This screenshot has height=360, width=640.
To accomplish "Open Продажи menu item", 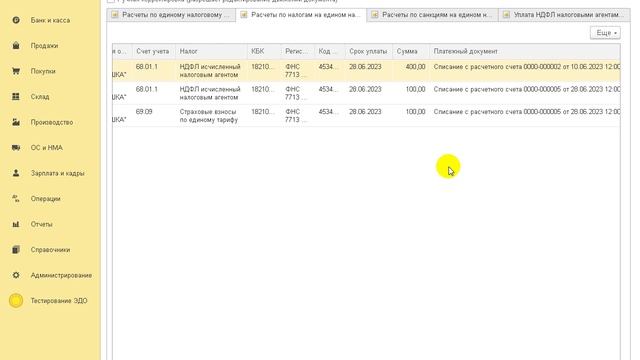I will [44, 46].
